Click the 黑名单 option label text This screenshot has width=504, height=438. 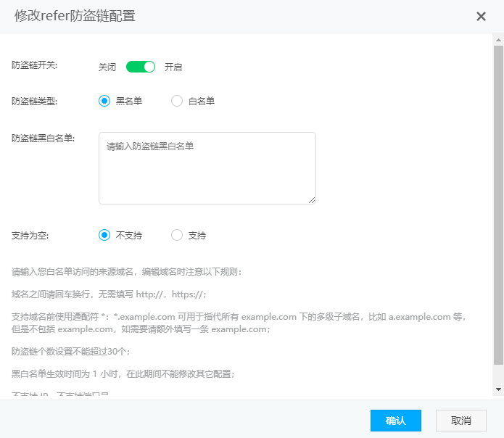129,101
